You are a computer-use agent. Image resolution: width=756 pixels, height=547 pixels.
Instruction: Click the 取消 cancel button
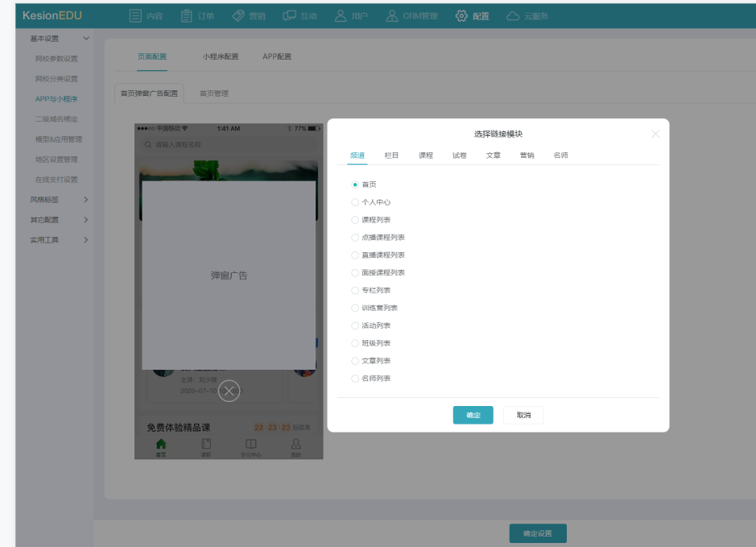[x=523, y=415]
